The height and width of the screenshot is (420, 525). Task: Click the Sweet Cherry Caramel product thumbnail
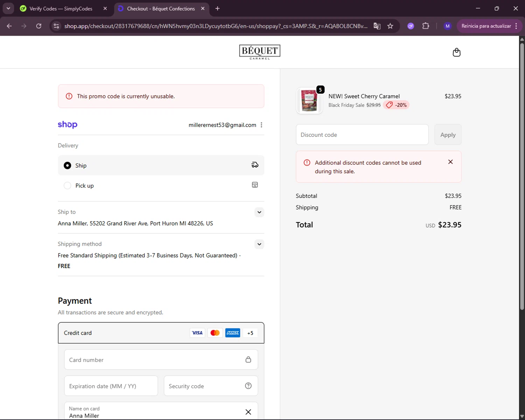[x=309, y=101]
